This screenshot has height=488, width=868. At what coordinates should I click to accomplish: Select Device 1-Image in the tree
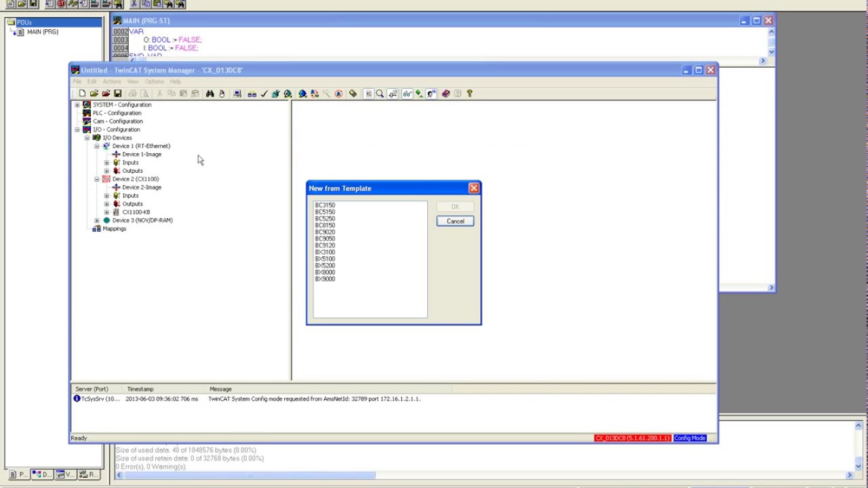pyautogui.click(x=142, y=155)
